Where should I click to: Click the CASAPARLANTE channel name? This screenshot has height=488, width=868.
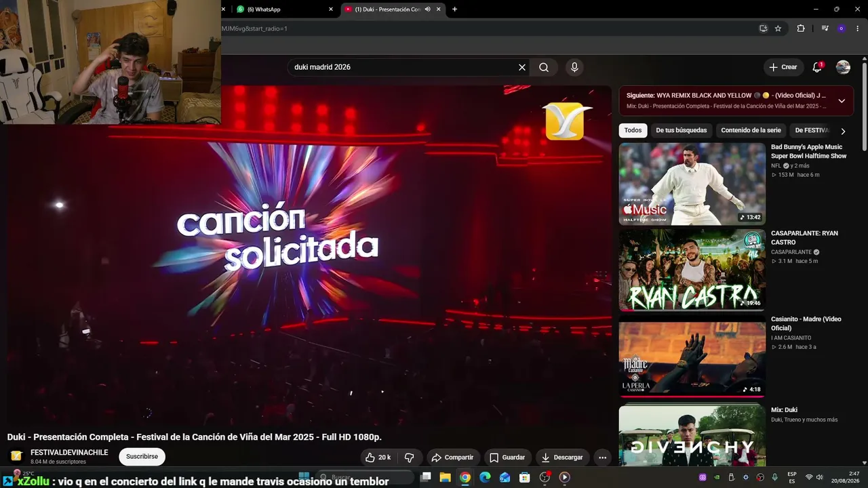tap(791, 252)
